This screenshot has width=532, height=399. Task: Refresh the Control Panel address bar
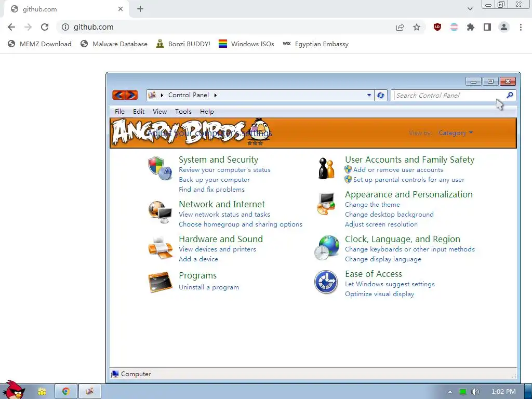pyautogui.click(x=380, y=96)
